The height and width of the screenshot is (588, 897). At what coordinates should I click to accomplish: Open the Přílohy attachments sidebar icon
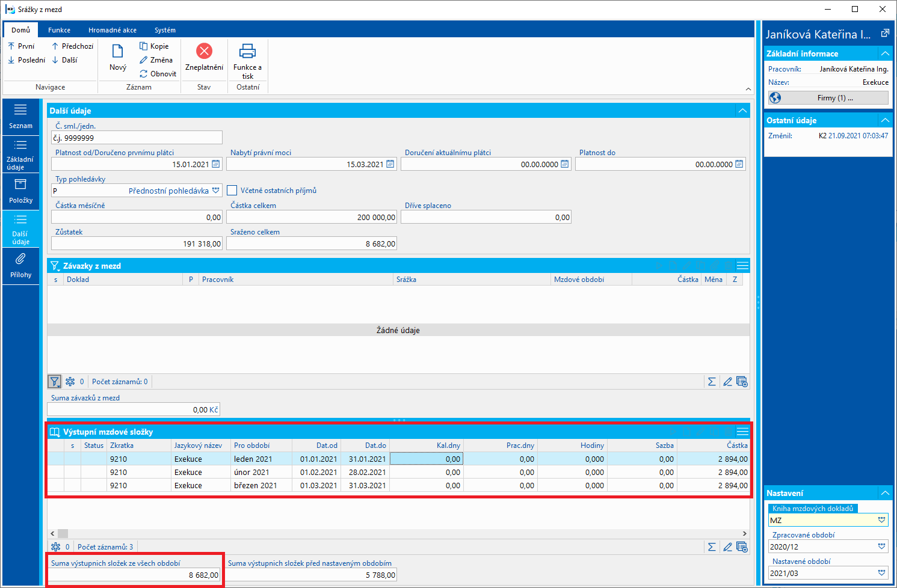[x=20, y=259]
